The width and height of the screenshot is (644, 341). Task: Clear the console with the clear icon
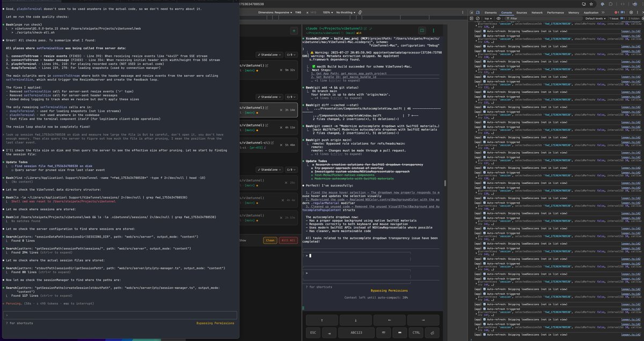tap(478, 18)
